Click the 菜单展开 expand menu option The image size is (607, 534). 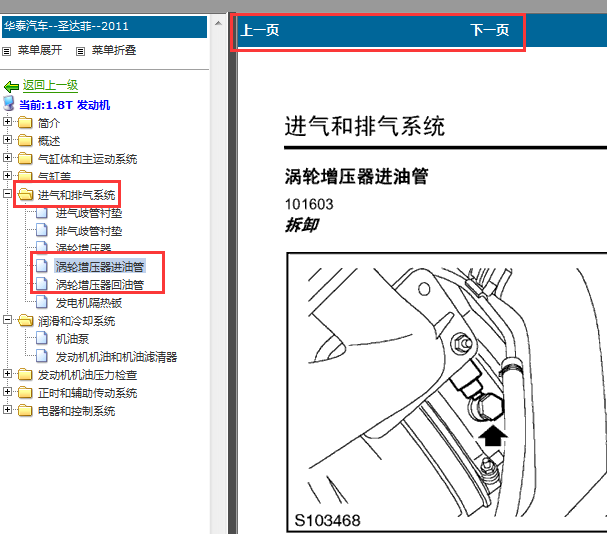coord(40,50)
